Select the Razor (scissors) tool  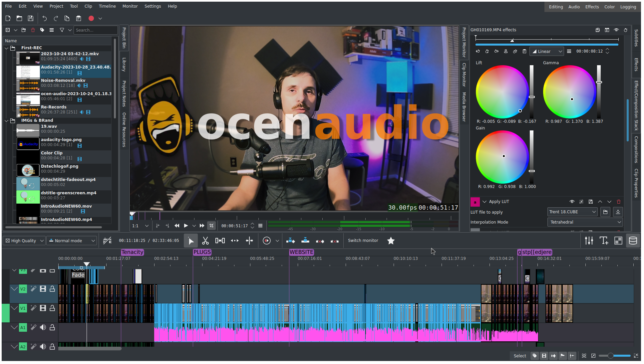(205, 241)
